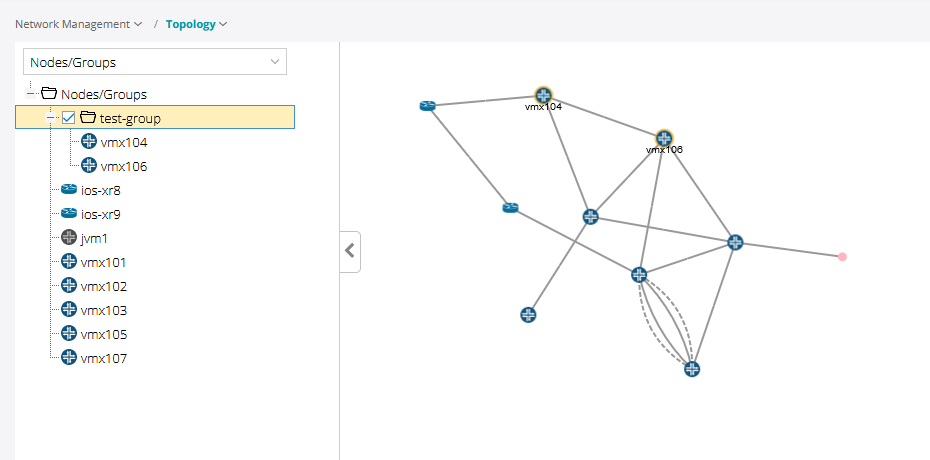This screenshot has width=930, height=460.
Task: Open the Nodes/Groups dropdown selector
Action: point(155,62)
